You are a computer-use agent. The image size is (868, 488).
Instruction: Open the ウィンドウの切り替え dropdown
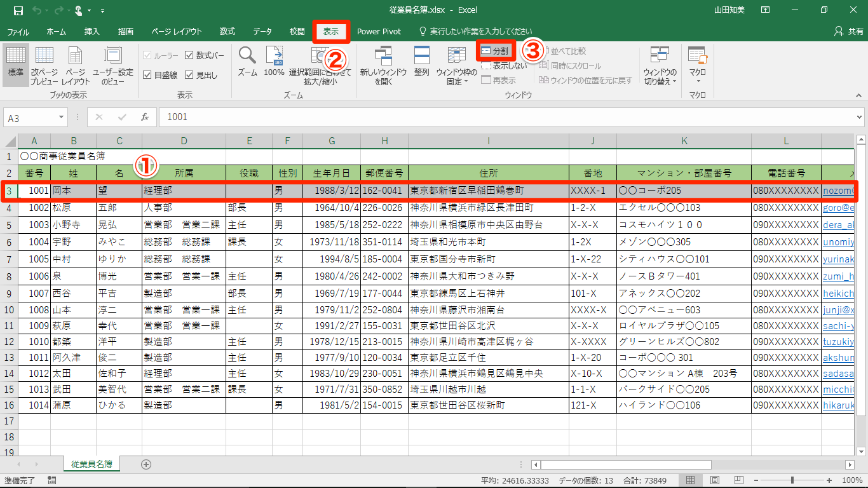(x=660, y=65)
